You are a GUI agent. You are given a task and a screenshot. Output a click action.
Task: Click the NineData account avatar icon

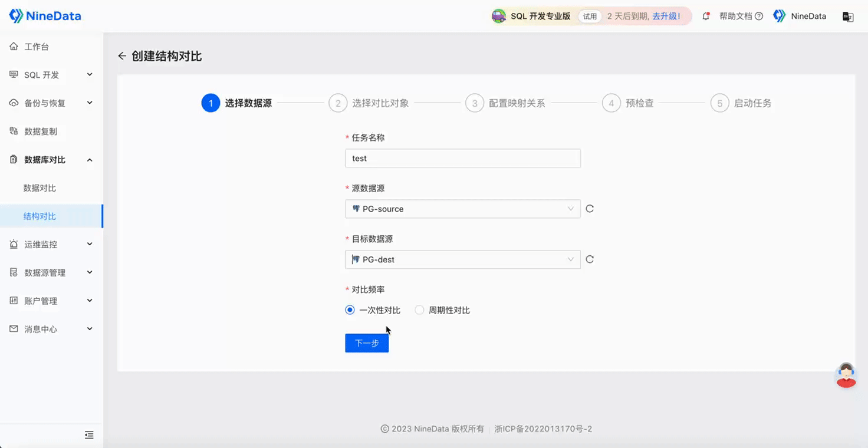[x=780, y=16]
